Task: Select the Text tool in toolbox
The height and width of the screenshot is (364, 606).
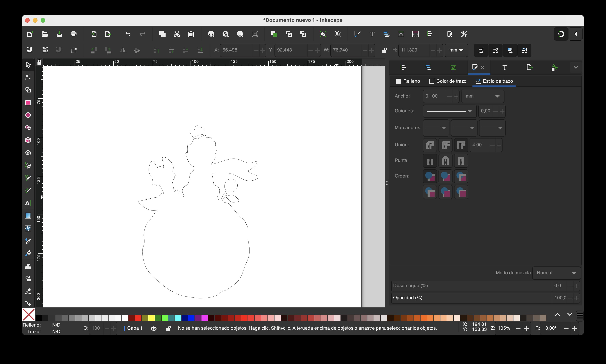Action: pyautogui.click(x=28, y=203)
